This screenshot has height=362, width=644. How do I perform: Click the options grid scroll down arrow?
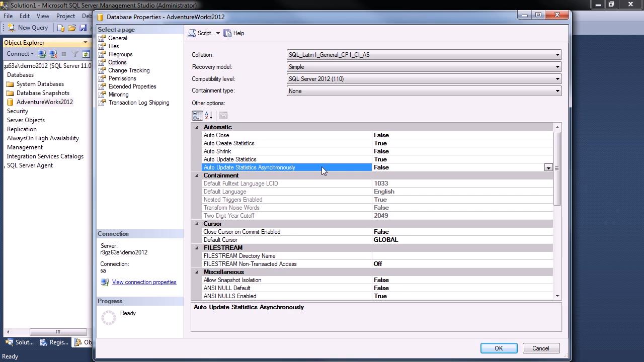(557, 296)
